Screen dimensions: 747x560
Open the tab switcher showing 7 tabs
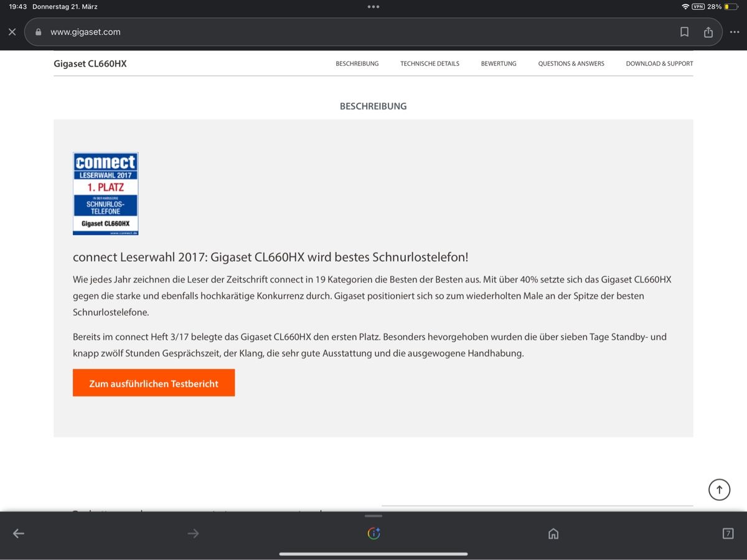pyautogui.click(x=728, y=533)
